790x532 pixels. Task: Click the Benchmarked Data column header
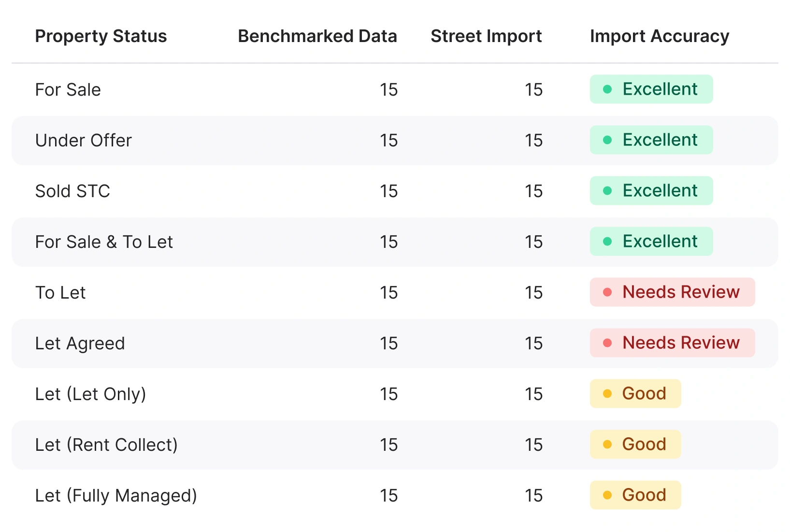click(317, 36)
